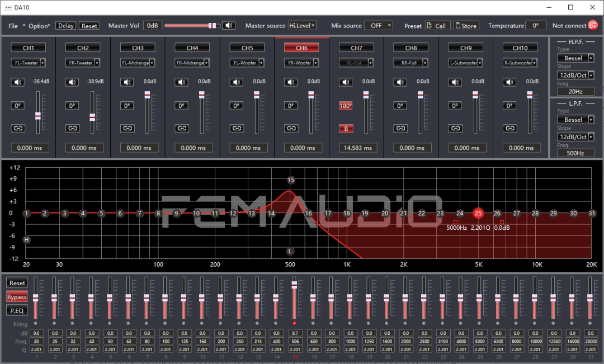Click the link icon under CH6
This screenshot has width=604, height=364.
click(291, 128)
